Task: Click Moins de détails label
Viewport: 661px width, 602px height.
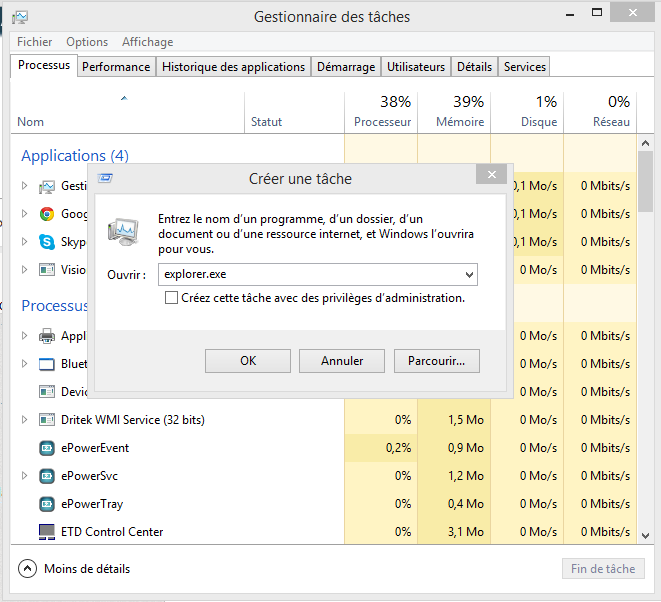Action: pos(87,569)
